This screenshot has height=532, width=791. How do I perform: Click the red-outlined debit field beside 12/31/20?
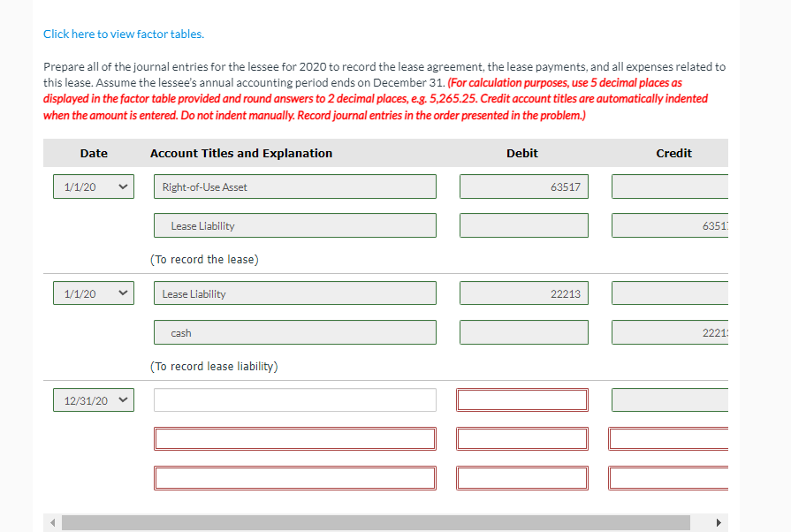coord(521,399)
